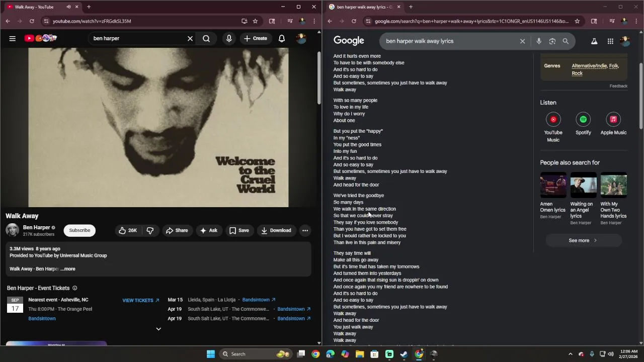Open the Google account avatar
644x362 pixels.
pos(625,41)
